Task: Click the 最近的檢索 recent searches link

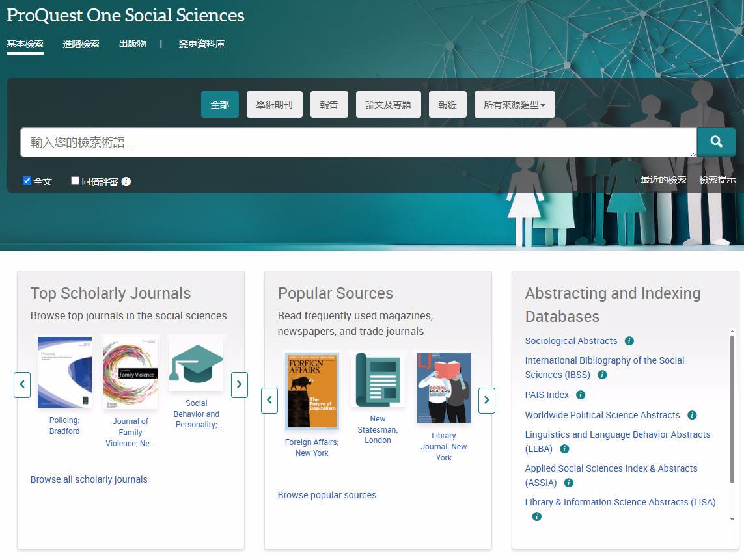Action: (663, 180)
